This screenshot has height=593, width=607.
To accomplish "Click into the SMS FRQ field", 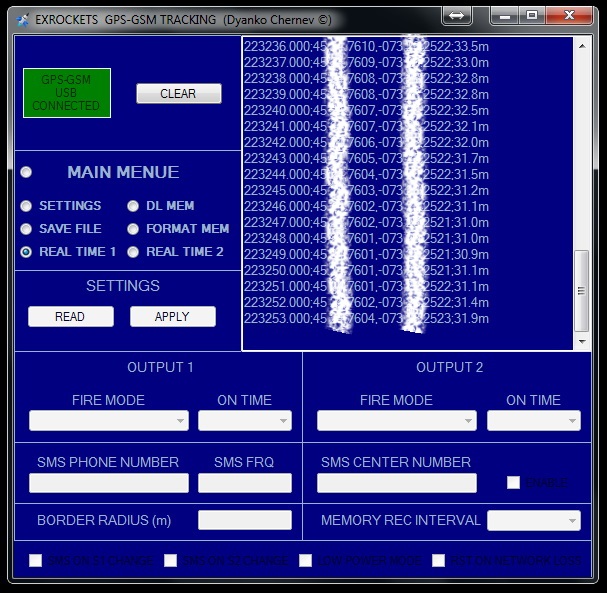I will (x=245, y=483).
